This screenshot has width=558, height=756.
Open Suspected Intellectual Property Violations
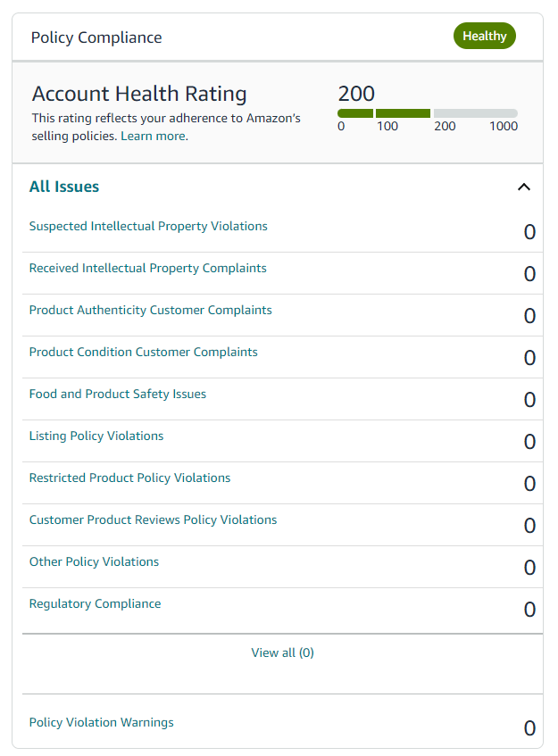pos(148,226)
